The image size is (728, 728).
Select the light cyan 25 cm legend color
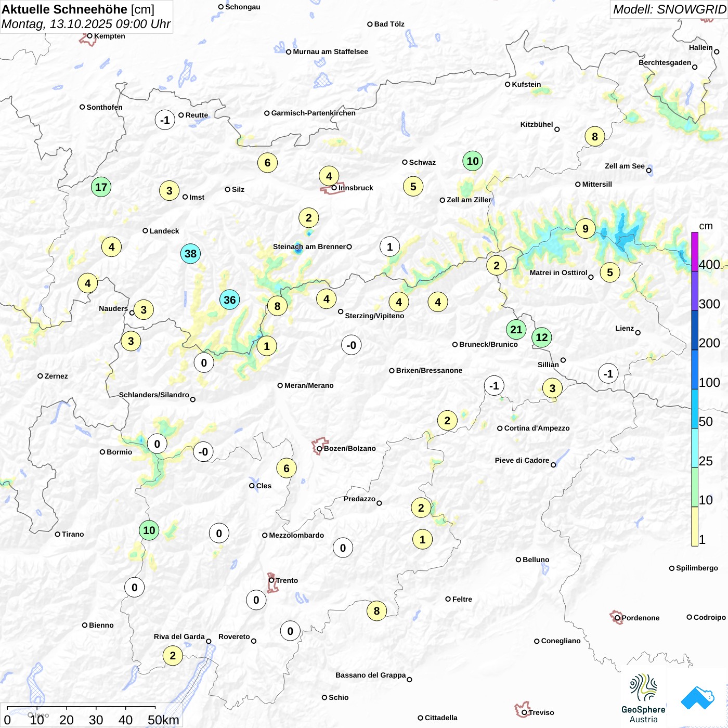pyautogui.click(x=695, y=448)
